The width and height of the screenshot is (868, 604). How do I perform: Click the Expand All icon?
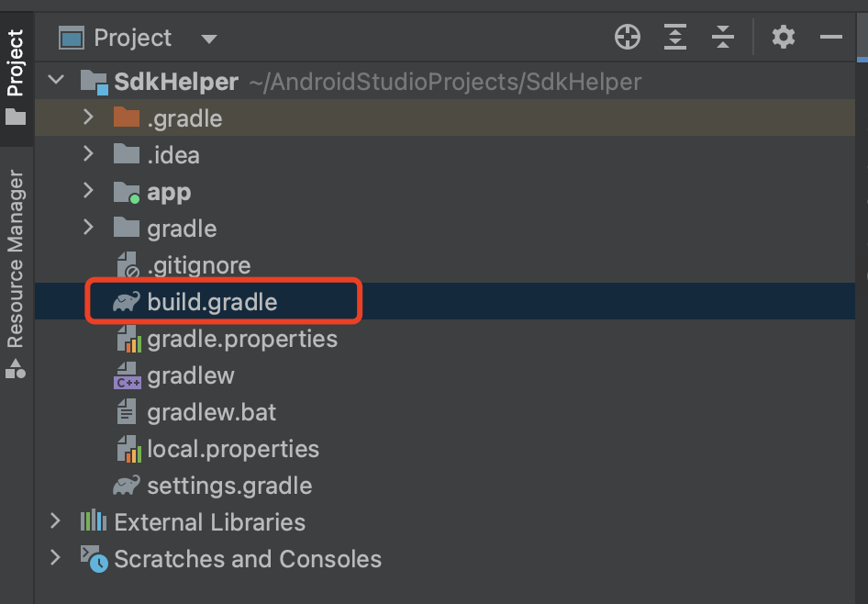(x=675, y=38)
